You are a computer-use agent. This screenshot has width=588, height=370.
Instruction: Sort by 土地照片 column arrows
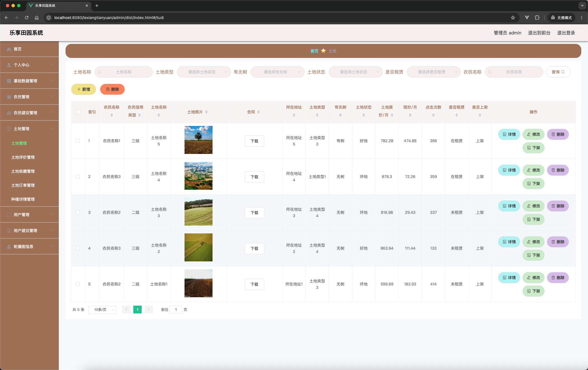click(x=206, y=112)
